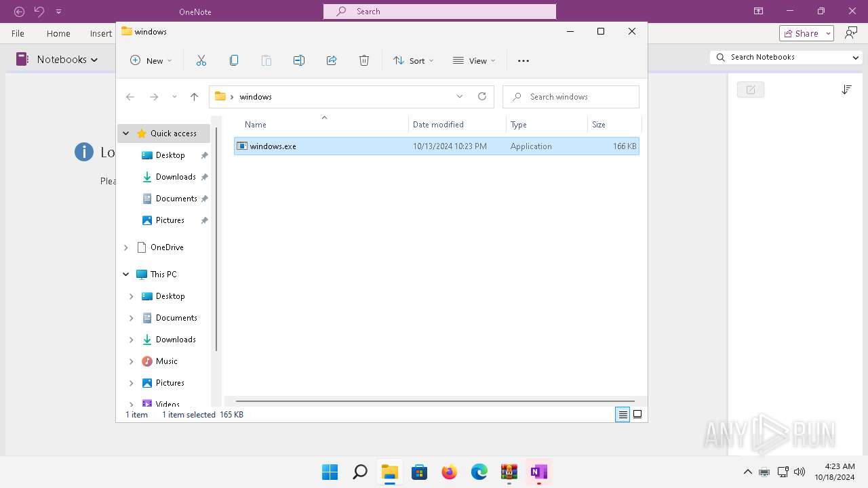Go forward with Explorer forward arrow
Screen dimensions: 868x488
point(154,97)
